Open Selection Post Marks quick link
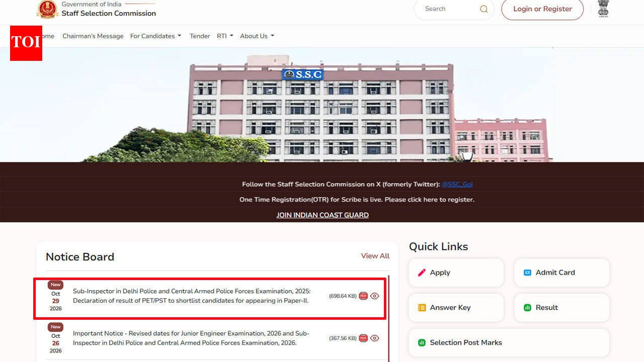644x362 pixels. [509, 343]
